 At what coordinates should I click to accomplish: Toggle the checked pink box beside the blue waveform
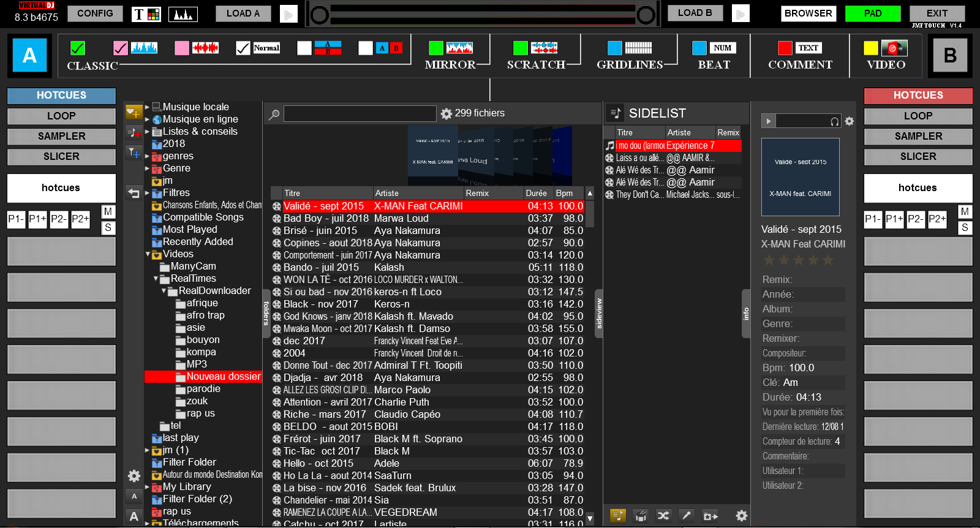(121, 48)
